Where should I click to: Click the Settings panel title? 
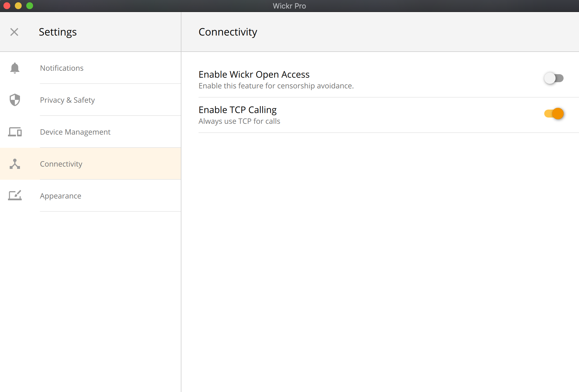(x=58, y=32)
